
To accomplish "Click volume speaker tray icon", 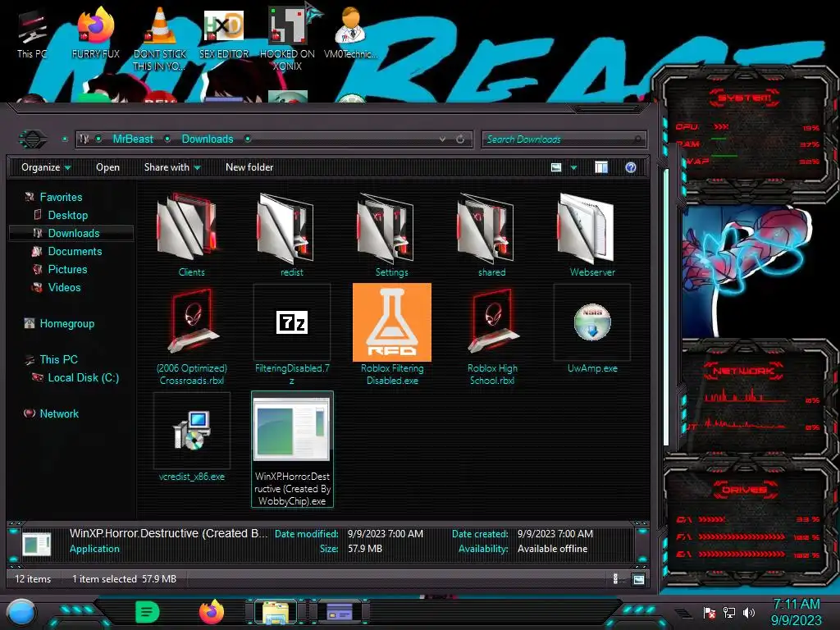I will tap(749, 612).
